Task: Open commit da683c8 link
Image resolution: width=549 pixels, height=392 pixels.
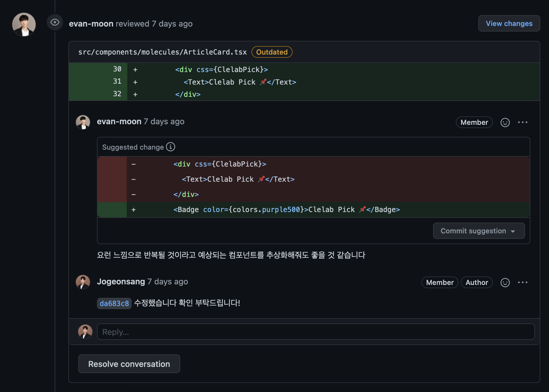Action: (114, 303)
